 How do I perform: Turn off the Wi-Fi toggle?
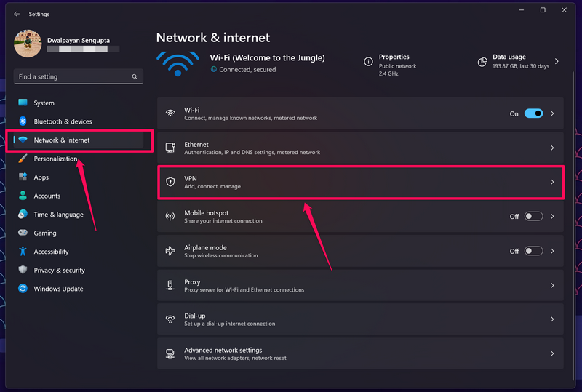click(533, 113)
